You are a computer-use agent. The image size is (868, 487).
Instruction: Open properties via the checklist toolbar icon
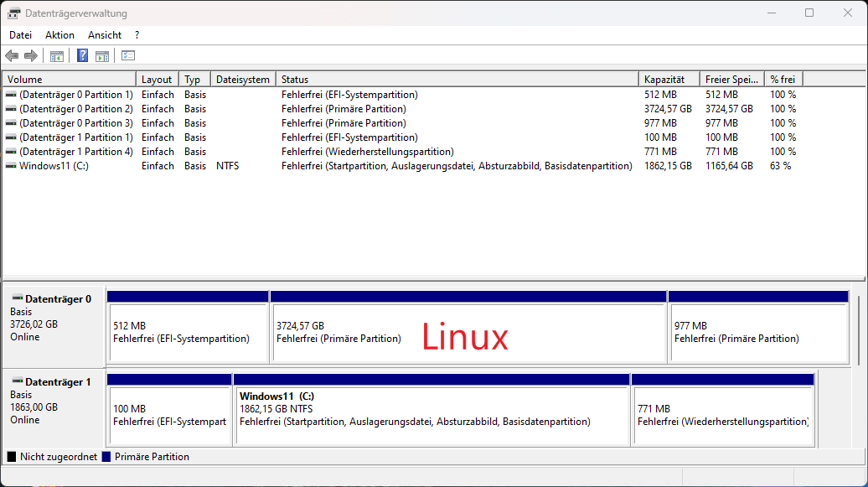[x=127, y=55]
